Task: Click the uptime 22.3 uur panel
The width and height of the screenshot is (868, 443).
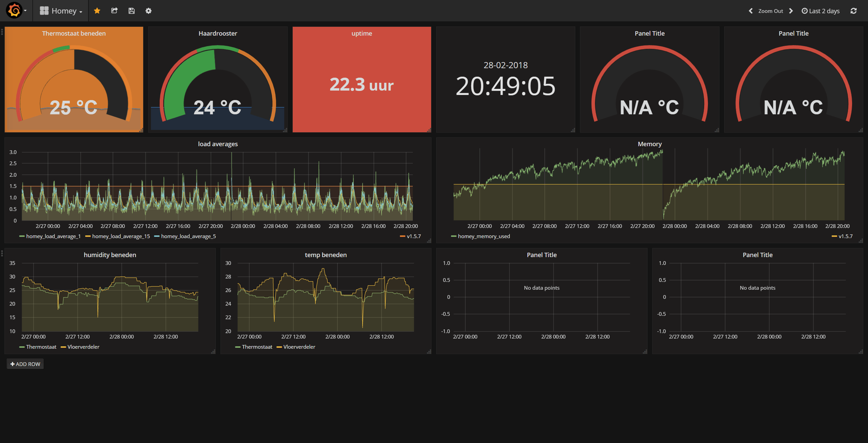Action: 362,84
